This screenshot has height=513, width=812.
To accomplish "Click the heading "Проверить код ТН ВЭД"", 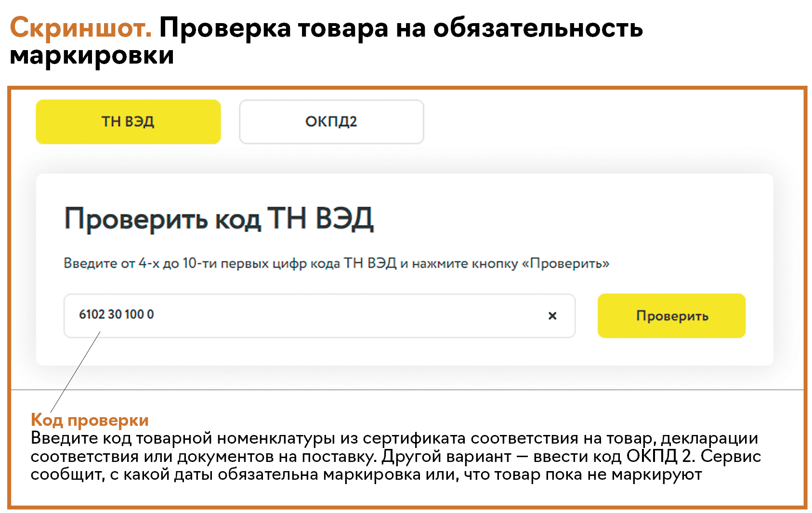I will (219, 219).
